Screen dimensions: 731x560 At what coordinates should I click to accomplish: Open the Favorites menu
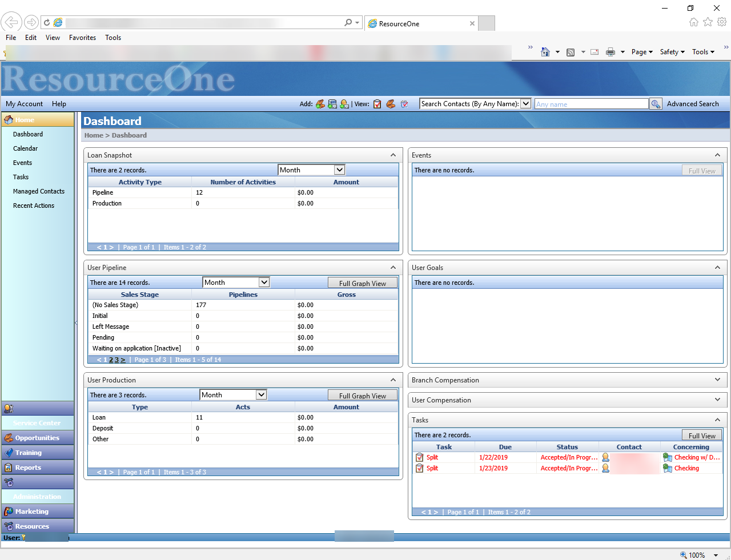coord(82,38)
